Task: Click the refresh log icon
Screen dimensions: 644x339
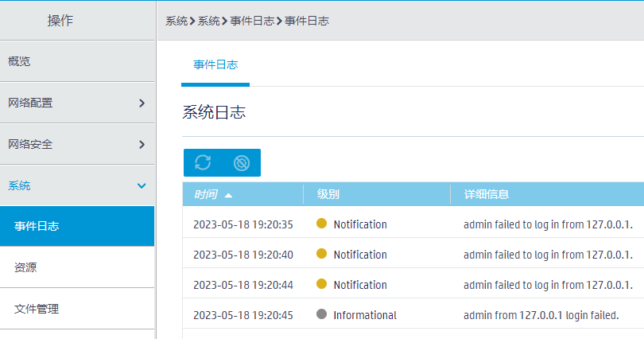Action: [203, 163]
